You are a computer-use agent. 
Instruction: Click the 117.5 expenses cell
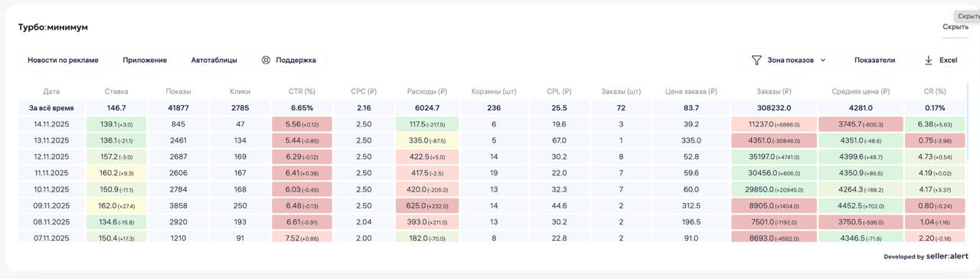(x=427, y=124)
